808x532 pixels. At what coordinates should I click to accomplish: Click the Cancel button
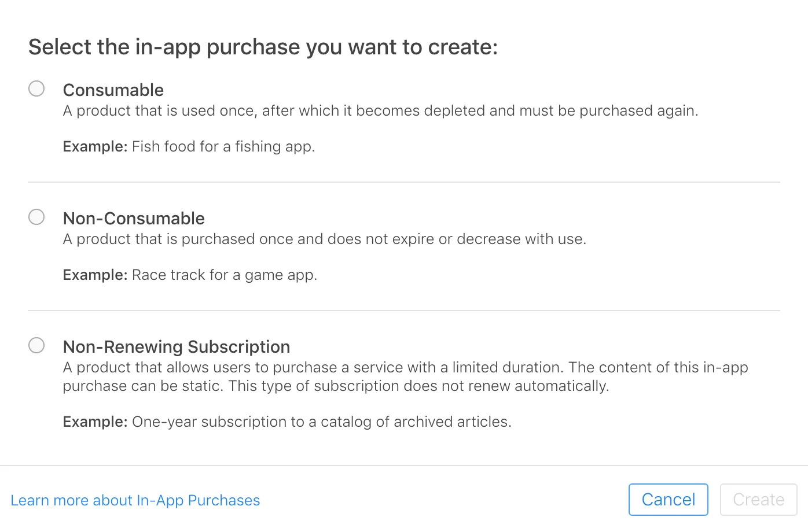click(668, 500)
